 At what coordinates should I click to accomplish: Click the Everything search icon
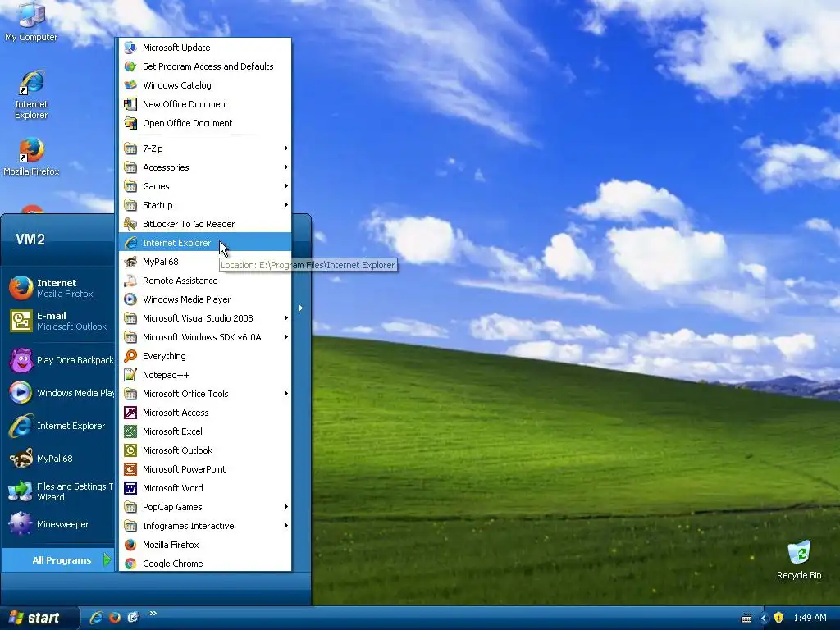coord(130,356)
